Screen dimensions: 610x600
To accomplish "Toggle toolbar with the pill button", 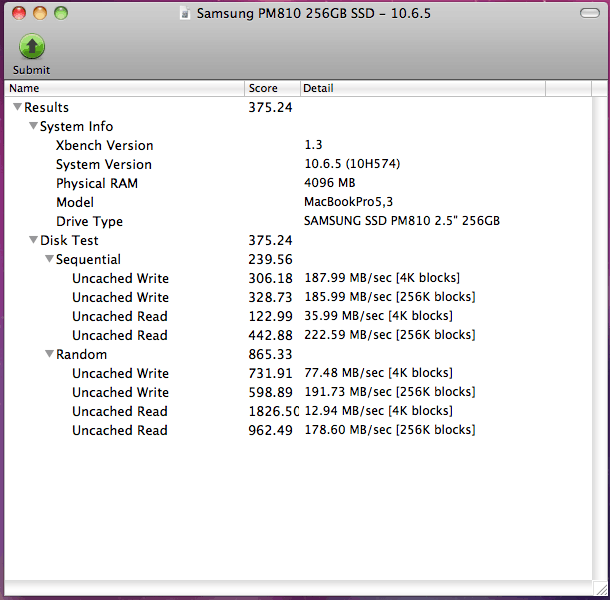I will tap(590, 13).
